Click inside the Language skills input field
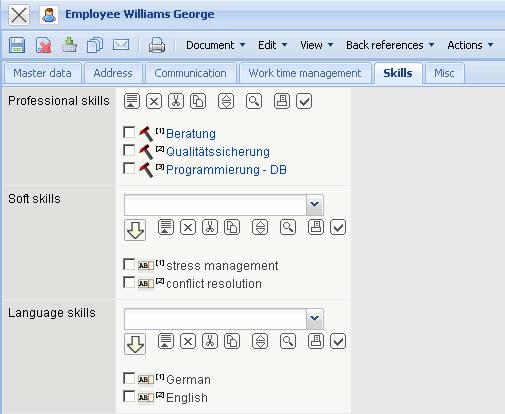This screenshot has height=414, width=505. (x=215, y=319)
